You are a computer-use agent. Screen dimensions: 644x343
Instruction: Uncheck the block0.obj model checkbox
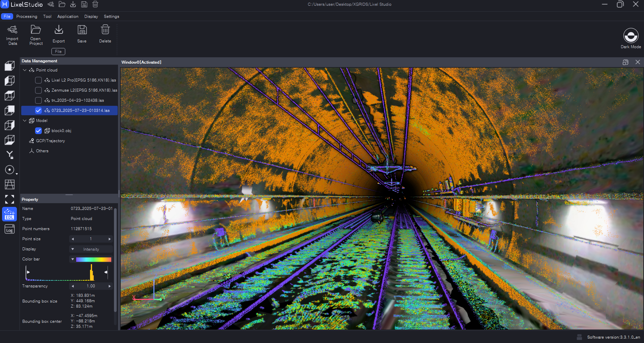click(38, 131)
